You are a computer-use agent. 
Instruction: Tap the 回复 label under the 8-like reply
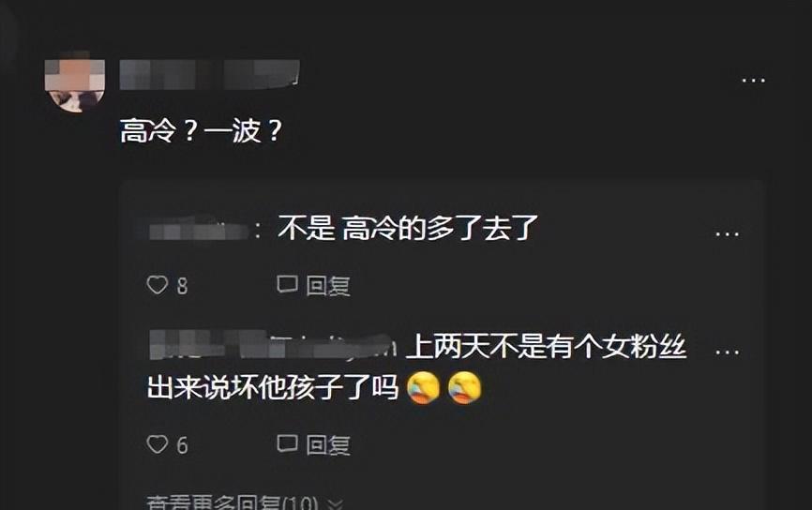pos(328,286)
